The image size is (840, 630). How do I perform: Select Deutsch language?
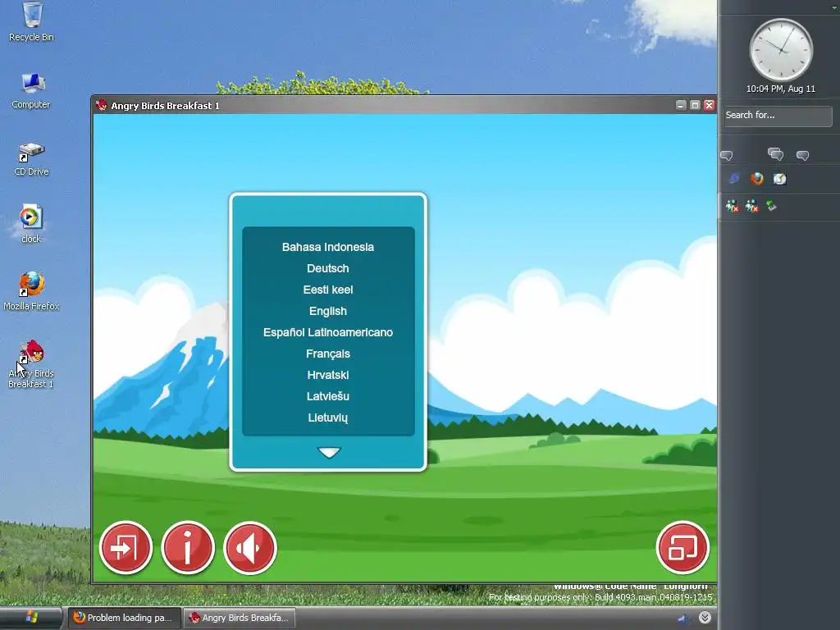(328, 268)
